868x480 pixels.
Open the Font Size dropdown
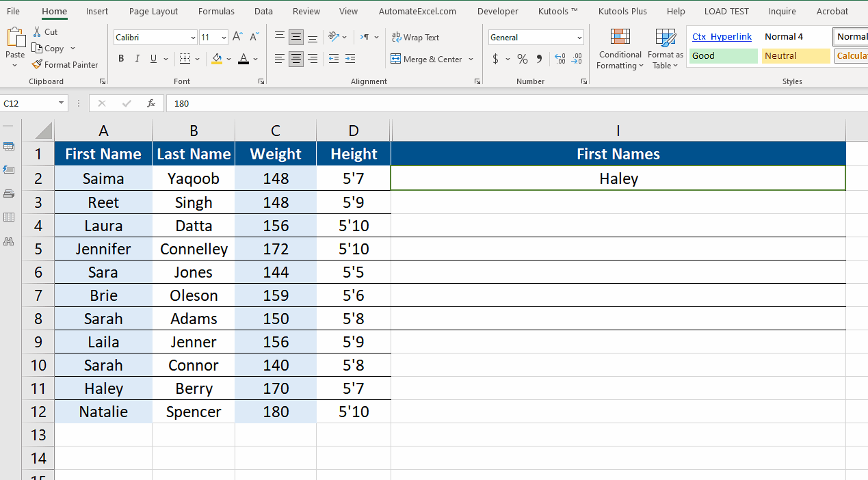point(225,36)
